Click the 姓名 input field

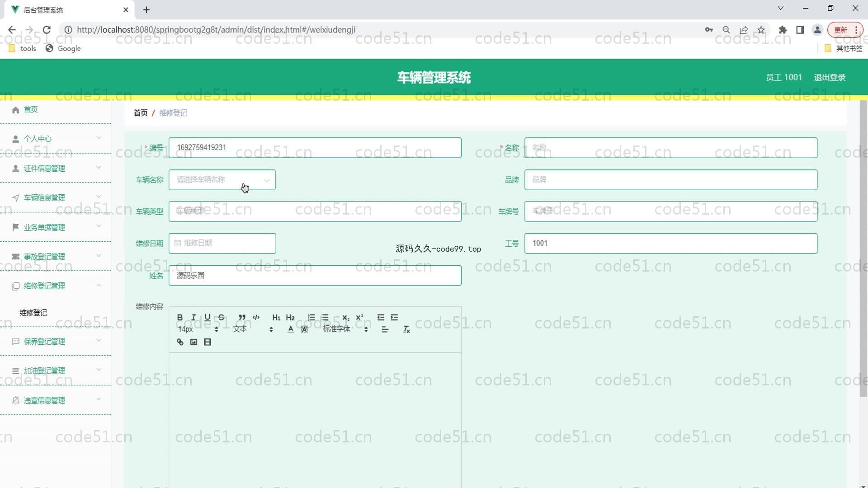tap(315, 275)
